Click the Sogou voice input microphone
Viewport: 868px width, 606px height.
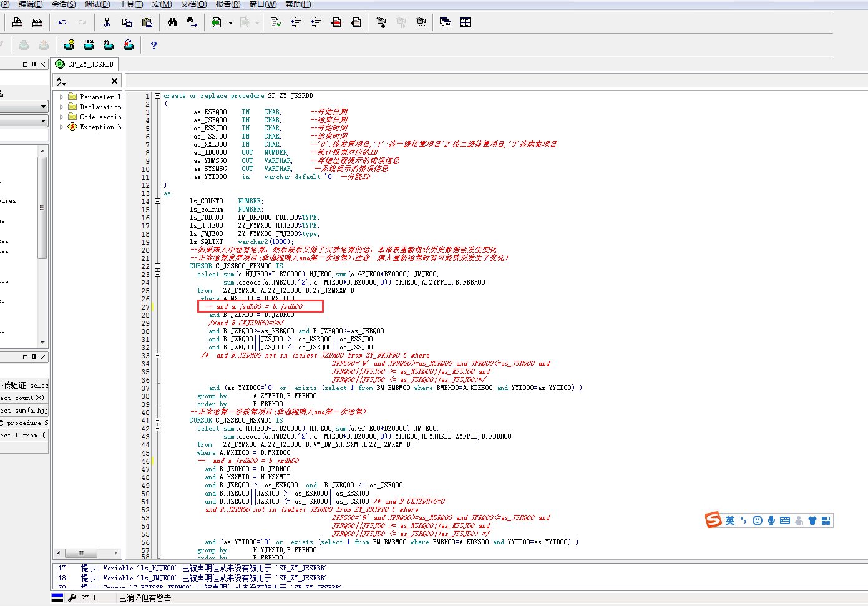pyautogui.click(x=771, y=520)
